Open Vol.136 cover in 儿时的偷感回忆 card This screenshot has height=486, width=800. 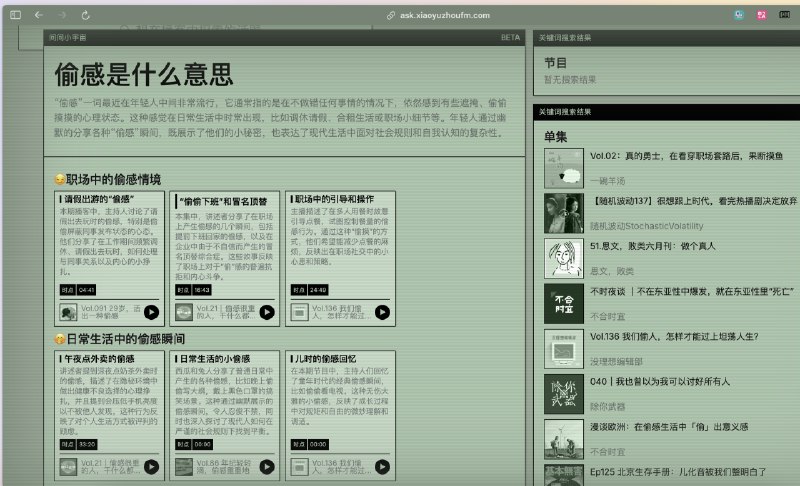(299, 467)
